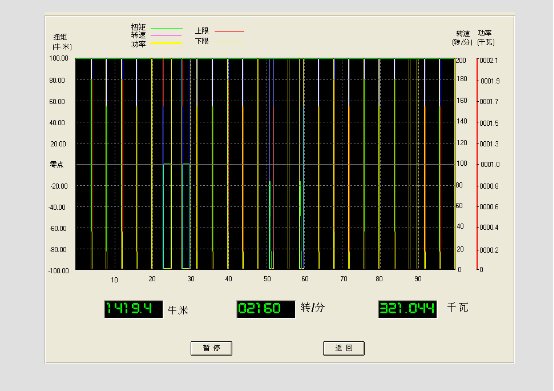
Task: Select the speed readout showing 02160
Action: [x=266, y=309]
